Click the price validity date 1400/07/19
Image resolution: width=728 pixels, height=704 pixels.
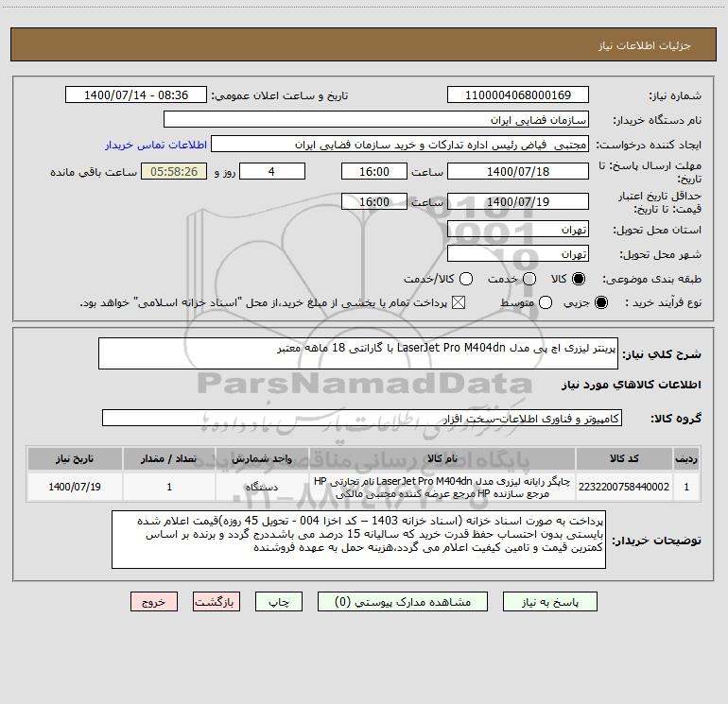click(x=518, y=202)
